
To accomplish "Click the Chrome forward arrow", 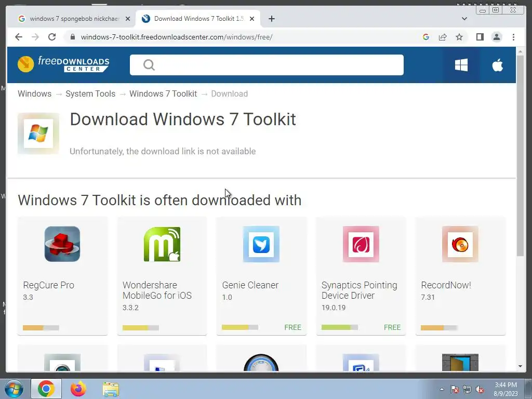I will (x=35, y=37).
